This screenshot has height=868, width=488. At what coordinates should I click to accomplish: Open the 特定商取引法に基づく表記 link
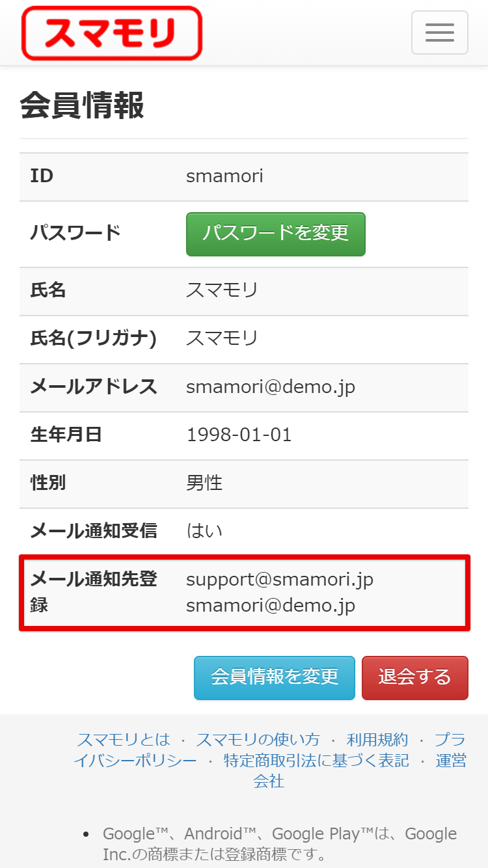[x=316, y=761]
